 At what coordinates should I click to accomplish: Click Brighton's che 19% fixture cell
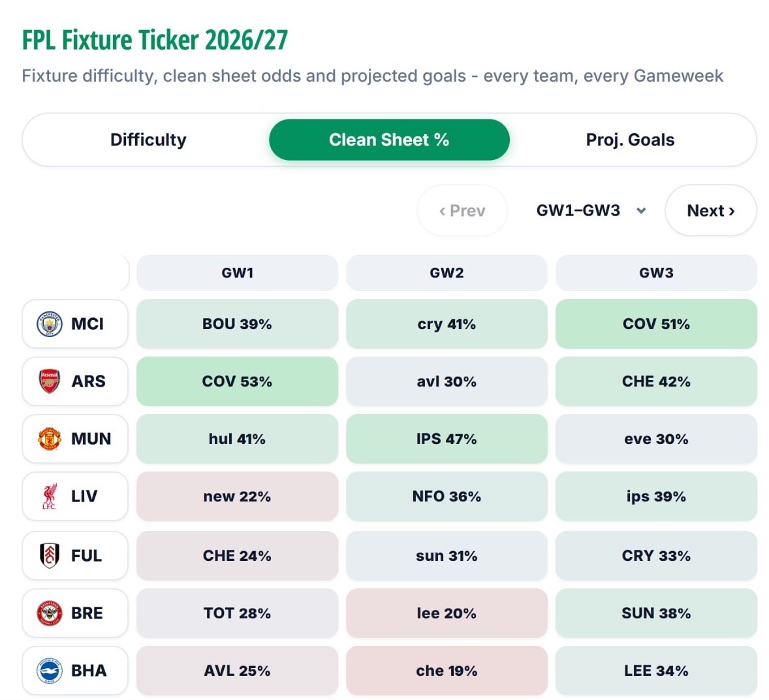[x=447, y=670]
